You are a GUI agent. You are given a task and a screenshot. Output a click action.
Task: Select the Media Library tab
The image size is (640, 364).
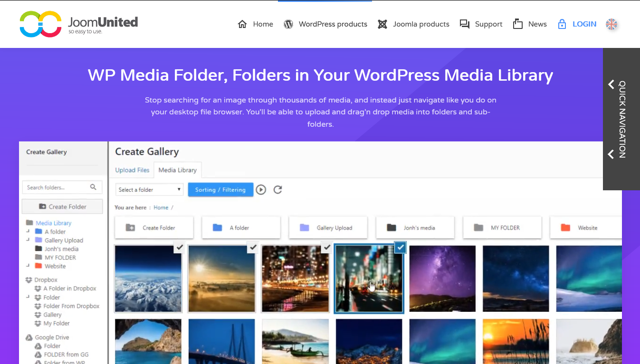[178, 170]
